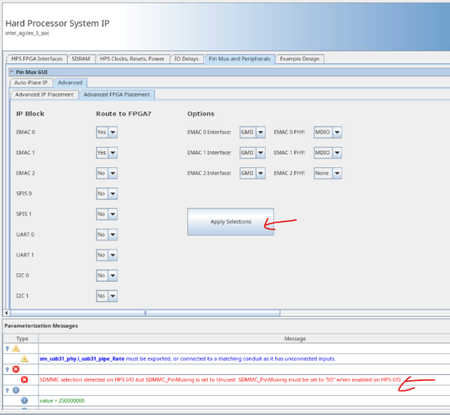This screenshot has height=415, width=450.
Task: Click the horizontal scrollbar thumb
Action: pos(145,313)
